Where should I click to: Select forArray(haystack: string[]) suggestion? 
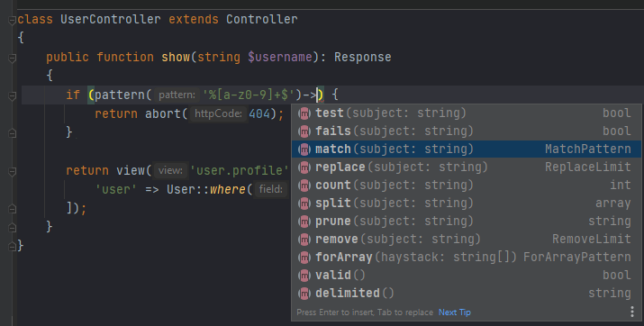point(467,257)
